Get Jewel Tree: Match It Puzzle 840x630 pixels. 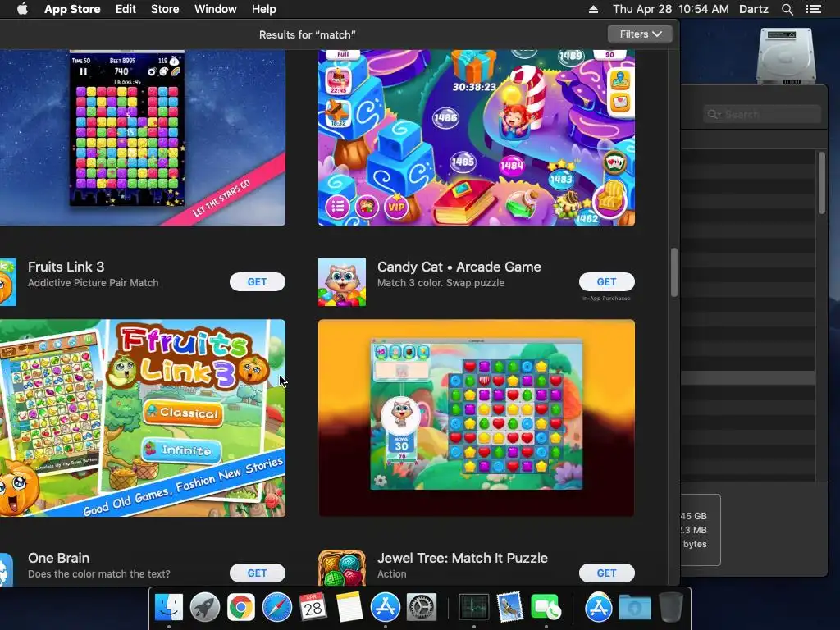pyautogui.click(x=606, y=573)
